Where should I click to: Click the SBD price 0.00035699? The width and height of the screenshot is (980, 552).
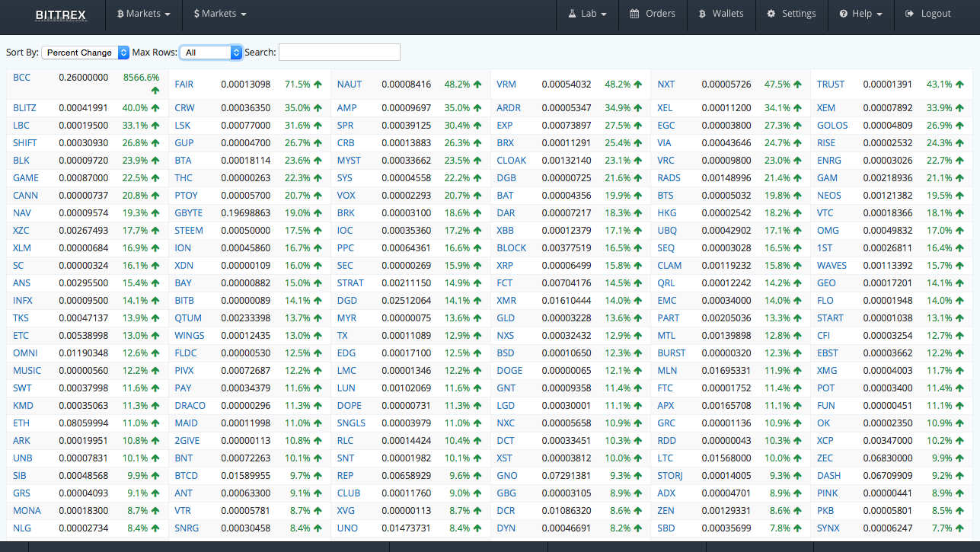726,528
